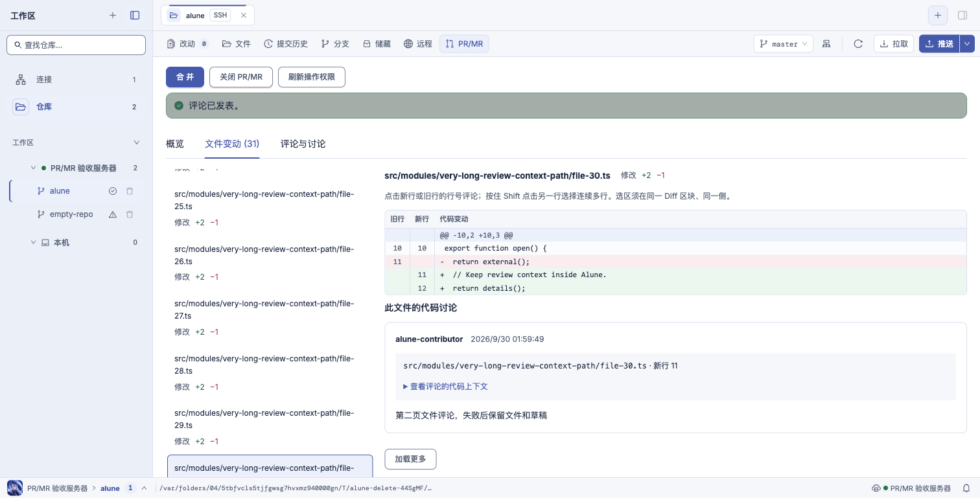Close the alune SSH tab
Screen dimensions: 980x498
[x=243, y=16]
